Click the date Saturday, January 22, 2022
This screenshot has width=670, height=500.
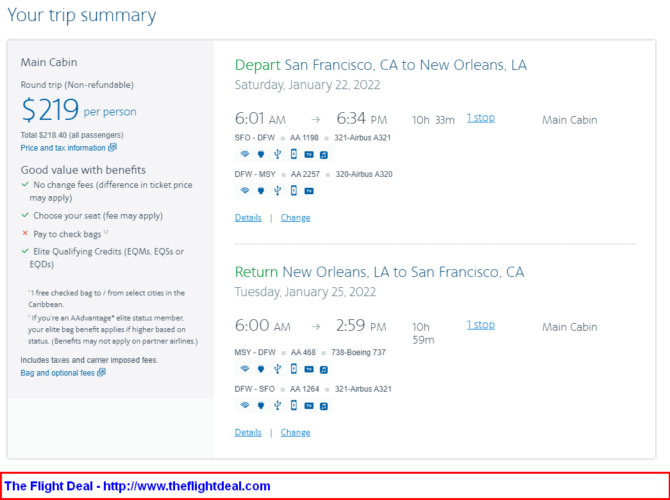pyautogui.click(x=307, y=85)
